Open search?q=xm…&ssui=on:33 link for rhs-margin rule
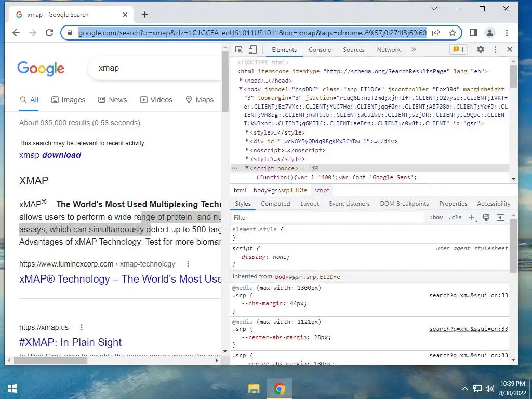 click(x=469, y=295)
